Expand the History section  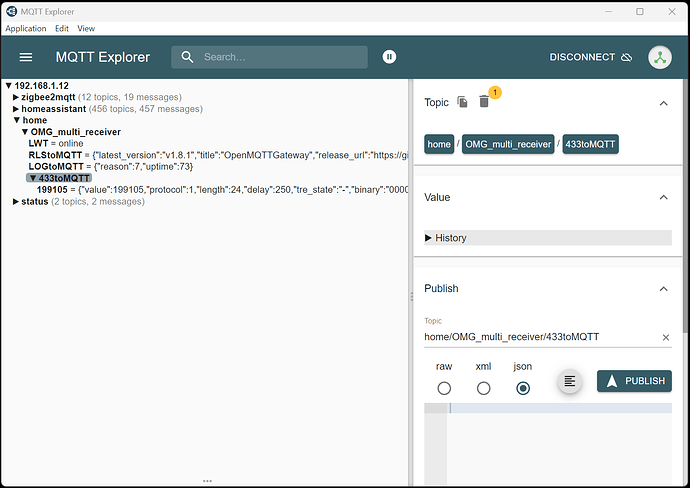(x=548, y=238)
